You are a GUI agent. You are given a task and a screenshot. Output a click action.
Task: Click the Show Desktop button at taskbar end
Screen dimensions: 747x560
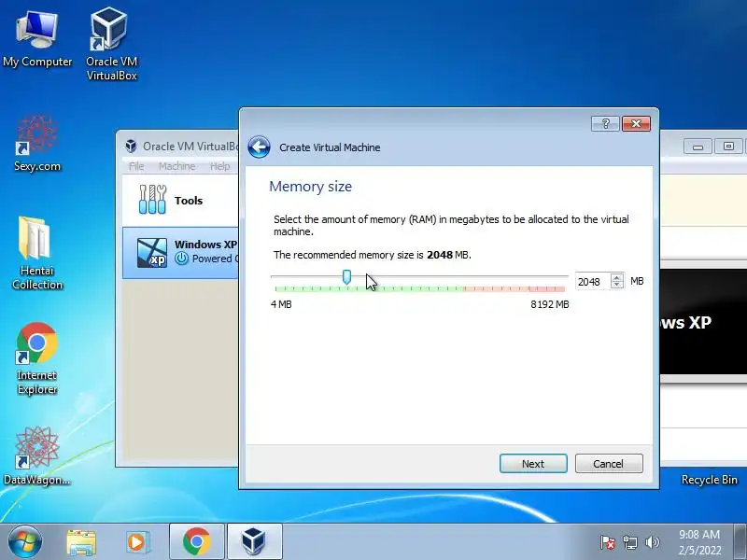coord(740,542)
